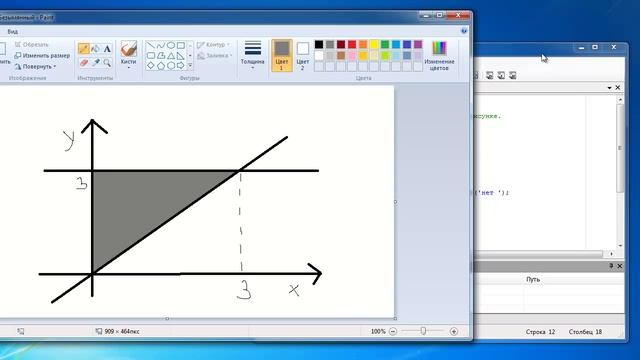Click the Путь column header
The image size is (640, 360).
point(533,279)
